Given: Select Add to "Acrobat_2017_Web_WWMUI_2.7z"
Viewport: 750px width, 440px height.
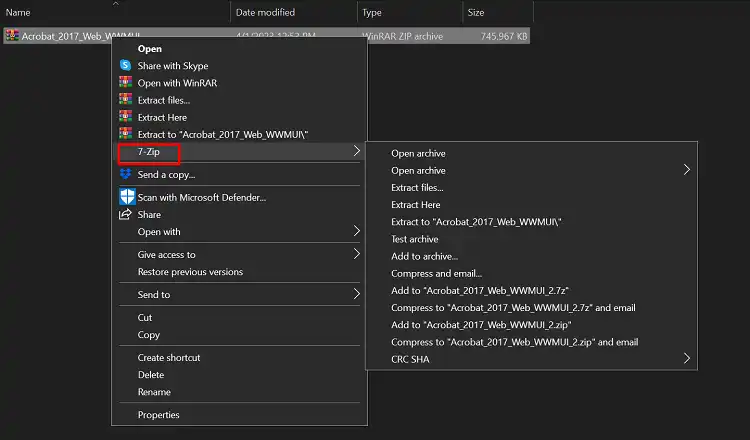Looking at the screenshot, I should pos(480,291).
